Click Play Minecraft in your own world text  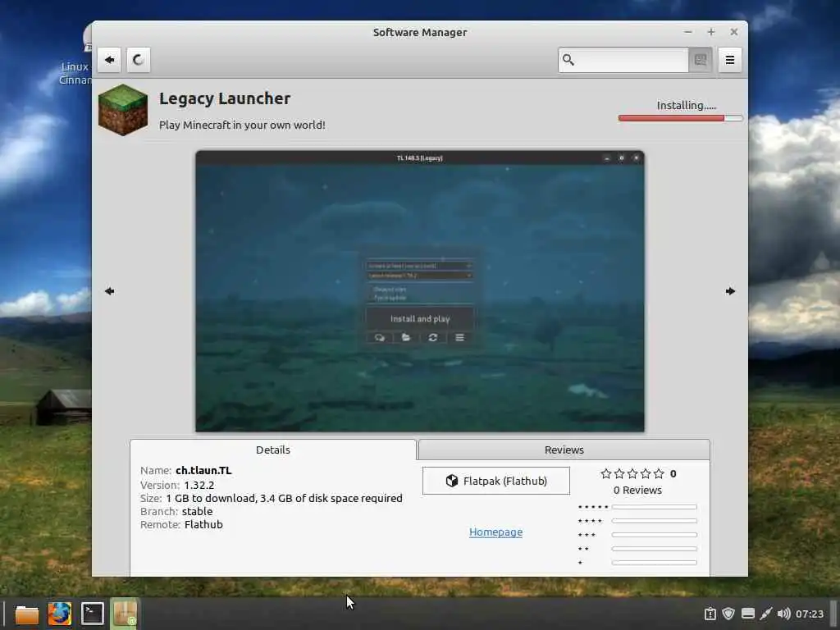[242, 125]
